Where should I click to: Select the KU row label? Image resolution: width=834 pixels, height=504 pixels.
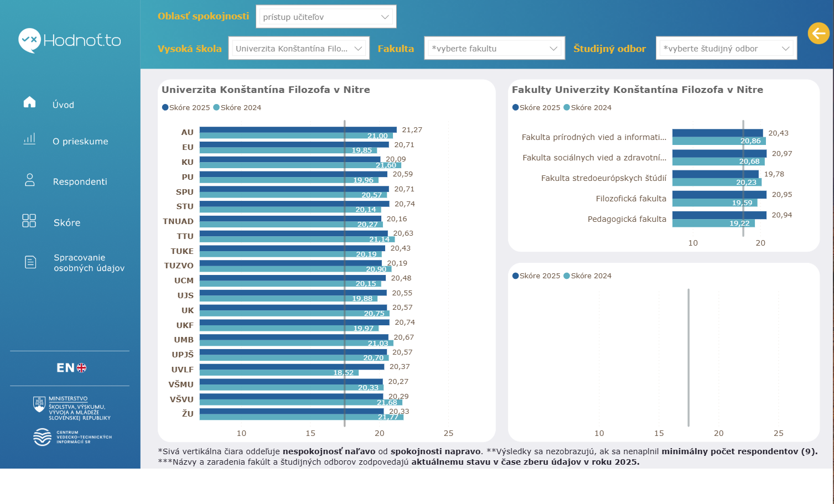[x=188, y=162]
